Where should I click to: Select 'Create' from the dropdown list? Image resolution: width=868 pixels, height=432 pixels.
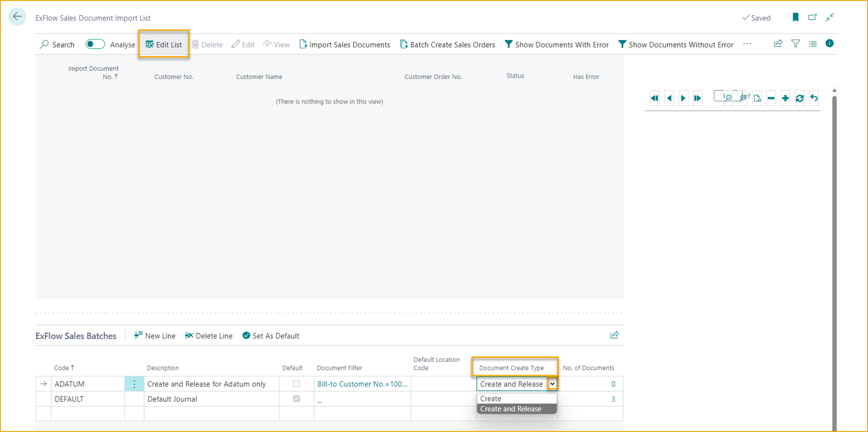coord(491,398)
